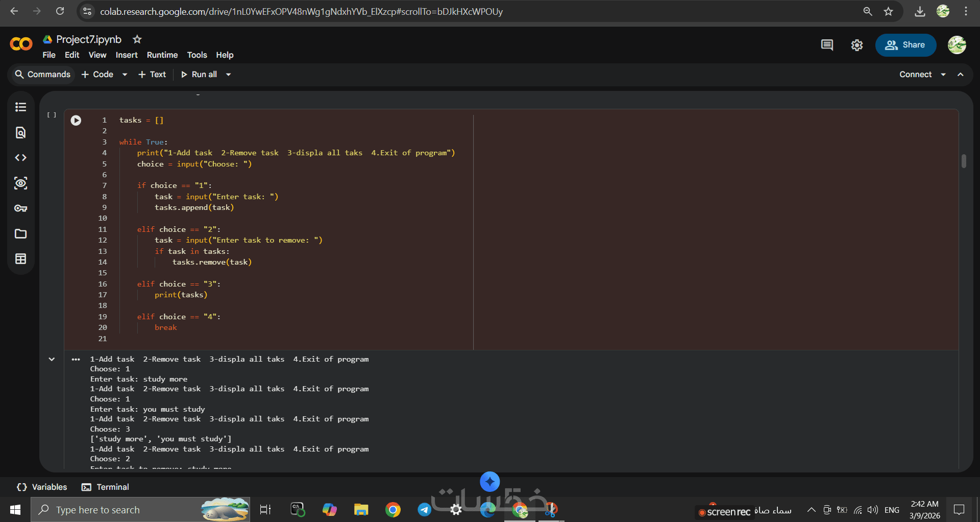The height and width of the screenshot is (522, 980).
Task: Open the Google account avatar in Colab
Action: pos(957,45)
